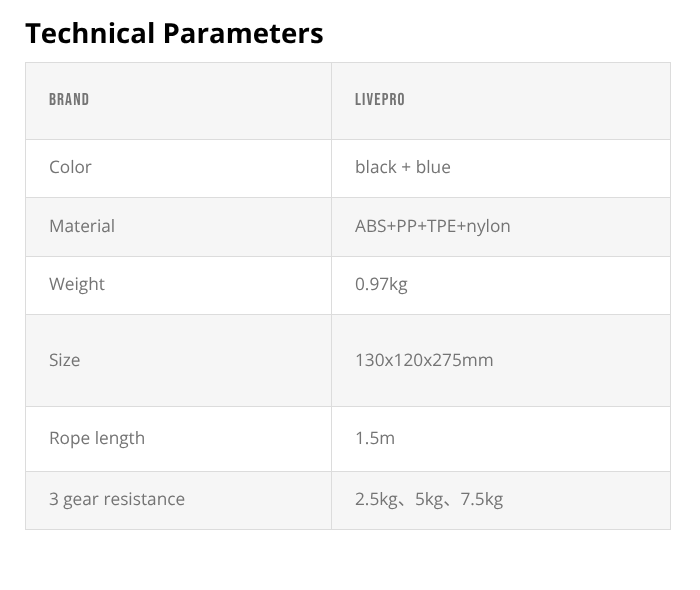700x590 pixels.
Task: Select the Size row label
Action: [64, 360]
